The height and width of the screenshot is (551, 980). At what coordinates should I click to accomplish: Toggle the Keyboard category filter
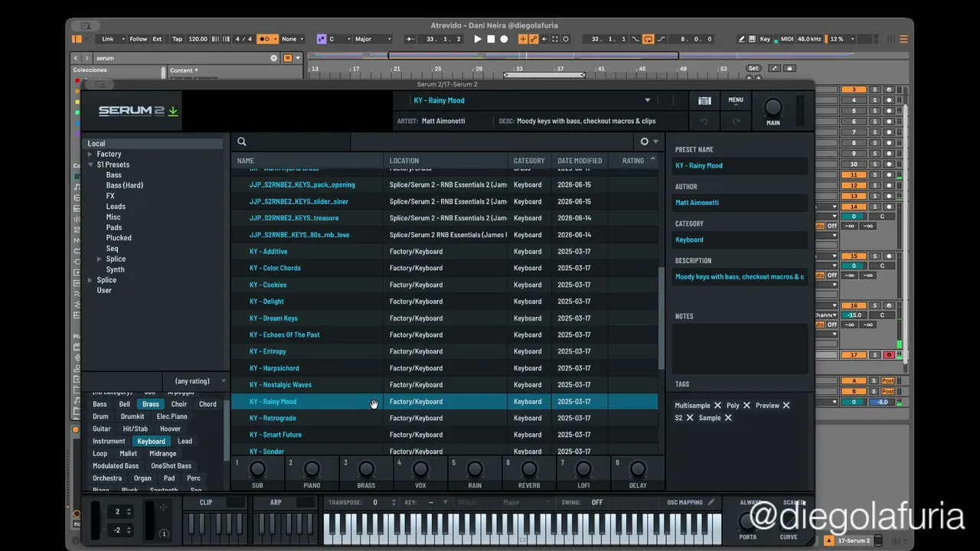click(x=151, y=441)
